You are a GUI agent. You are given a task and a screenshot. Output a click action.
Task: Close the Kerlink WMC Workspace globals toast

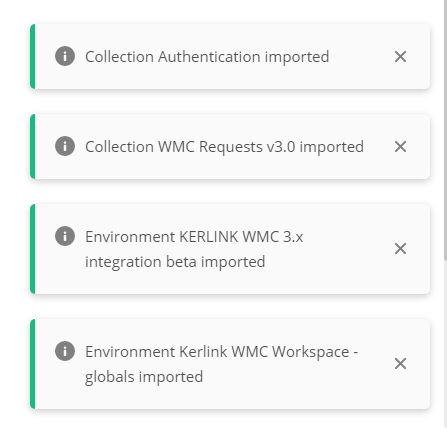point(400,364)
